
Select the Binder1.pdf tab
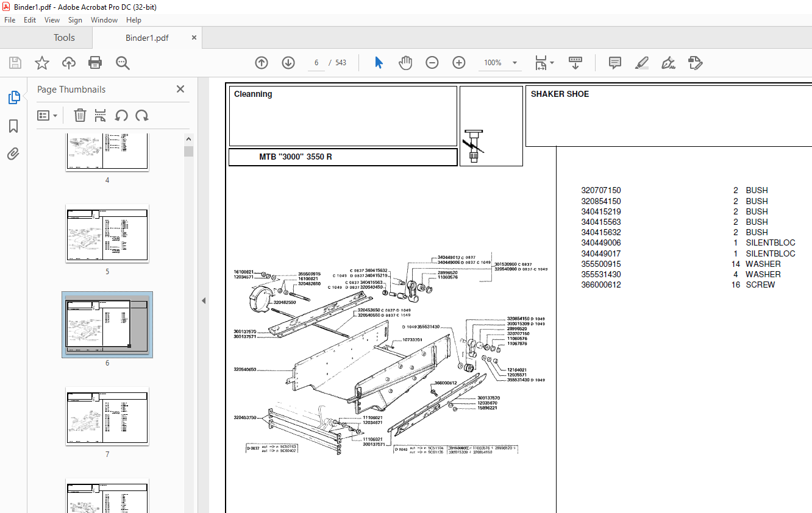pos(147,38)
